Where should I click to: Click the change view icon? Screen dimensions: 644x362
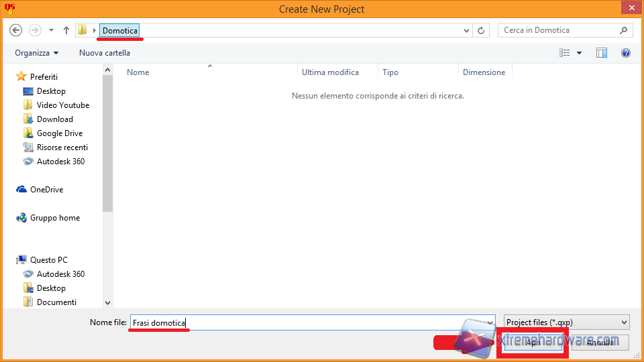point(565,53)
